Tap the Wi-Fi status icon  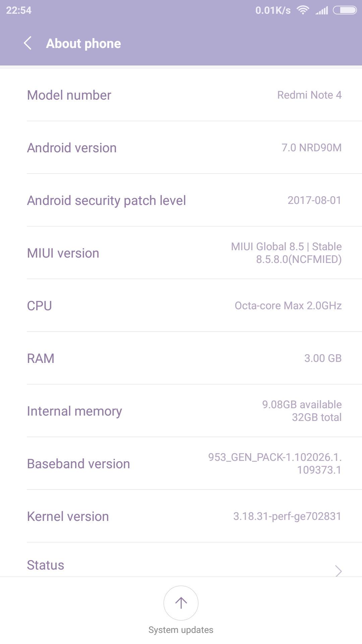click(303, 10)
